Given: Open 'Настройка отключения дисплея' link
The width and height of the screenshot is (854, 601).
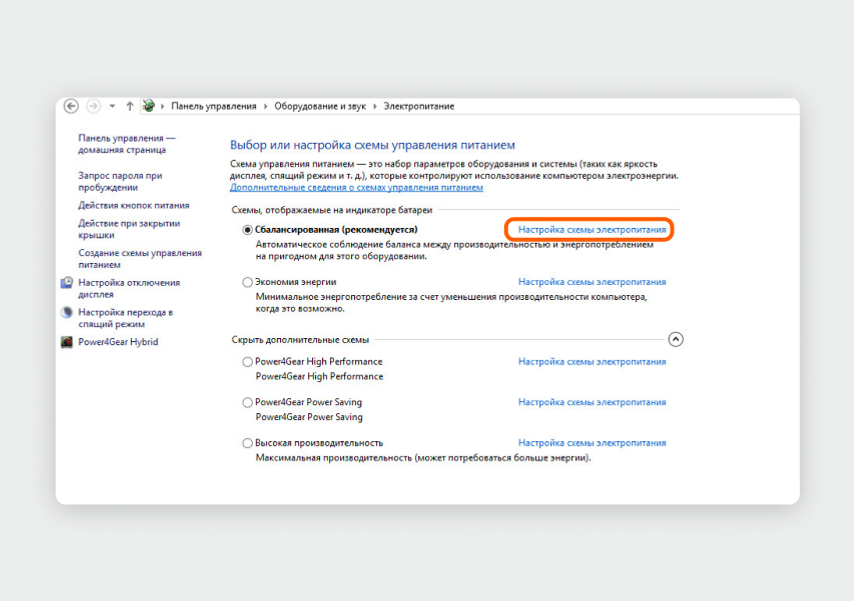Looking at the screenshot, I should click(x=129, y=288).
